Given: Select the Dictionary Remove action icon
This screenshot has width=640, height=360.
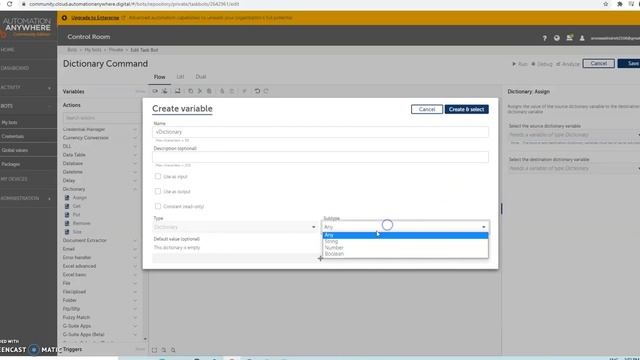Looking at the screenshot, I should 67,223.
